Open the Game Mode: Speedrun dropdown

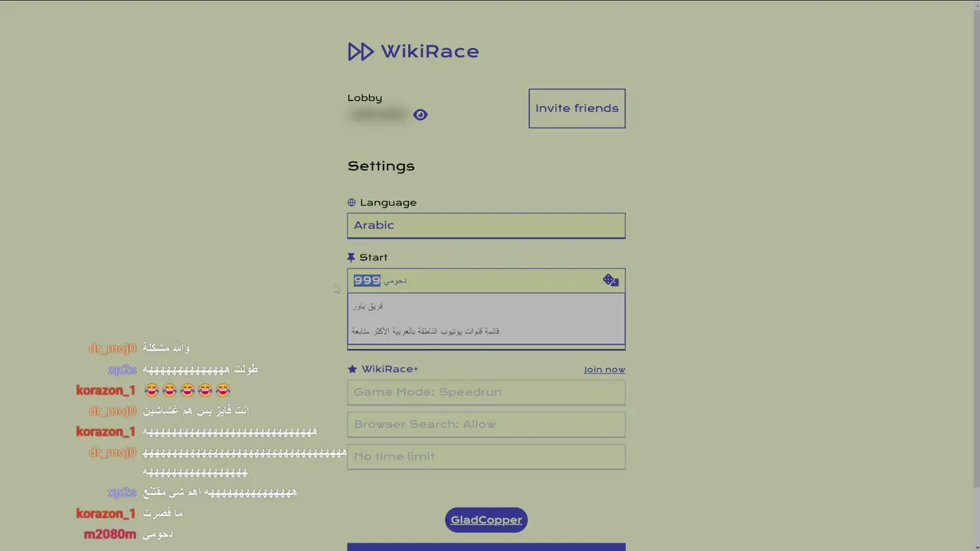point(486,392)
